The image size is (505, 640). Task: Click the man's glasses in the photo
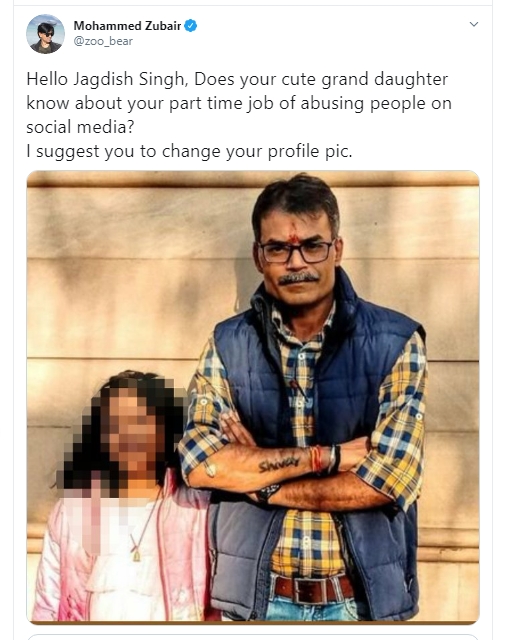click(297, 251)
